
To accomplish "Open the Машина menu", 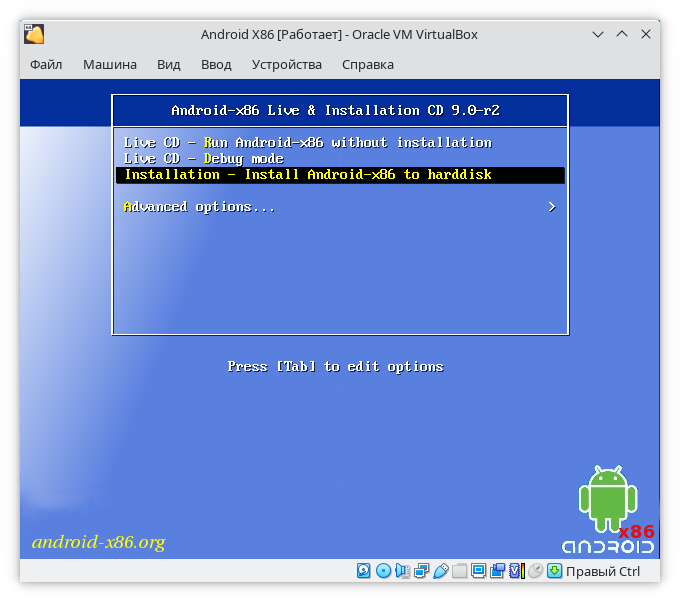I will pos(110,65).
